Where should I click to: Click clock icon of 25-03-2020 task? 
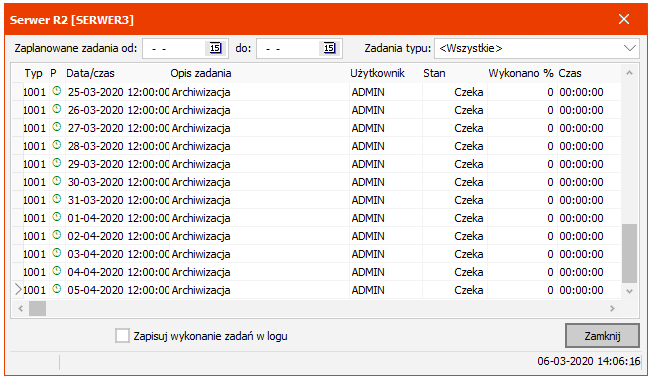[x=57, y=91]
